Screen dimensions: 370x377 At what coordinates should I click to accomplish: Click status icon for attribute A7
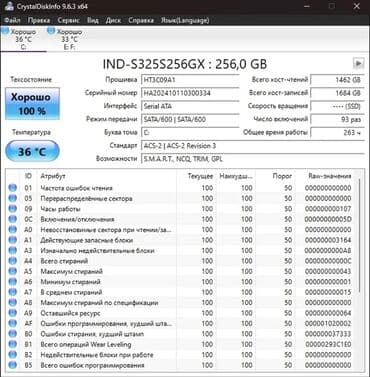[x=13, y=292]
